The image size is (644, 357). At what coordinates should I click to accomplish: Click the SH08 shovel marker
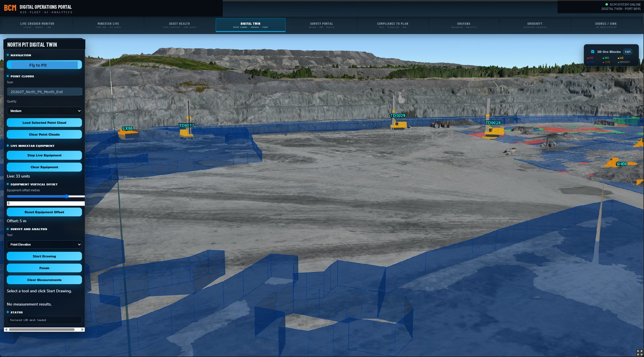pyautogui.click(x=621, y=164)
